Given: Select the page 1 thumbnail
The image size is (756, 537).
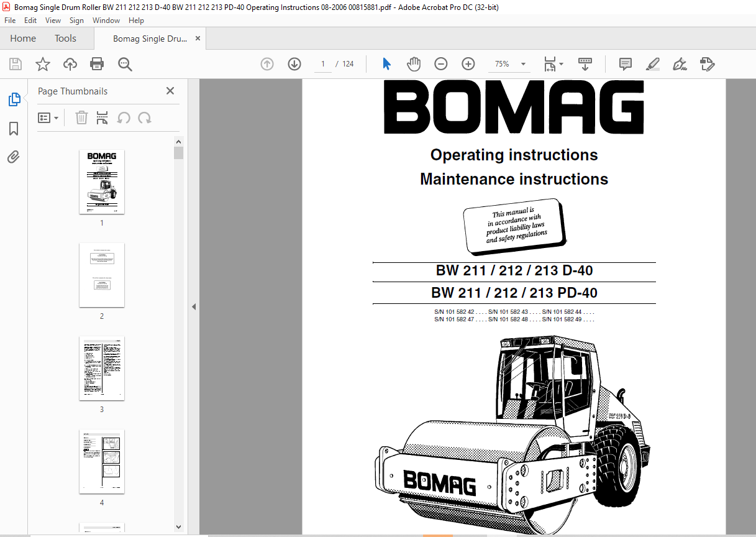Looking at the screenshot, I should pyautogui.click(x=102, y=182).
